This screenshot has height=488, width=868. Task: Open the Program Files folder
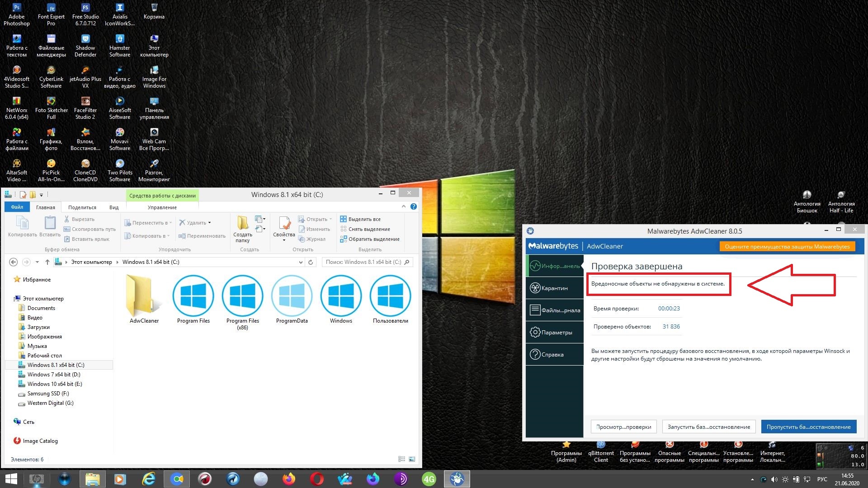pyautogui.click(x=193, y=299)
